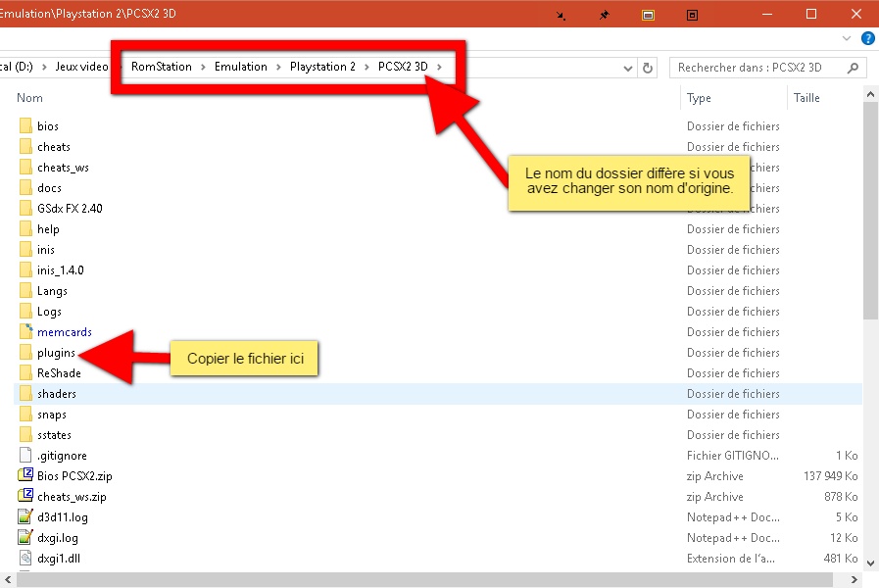
Task: Click the Langs folder icon
Action: click(25, 290)
